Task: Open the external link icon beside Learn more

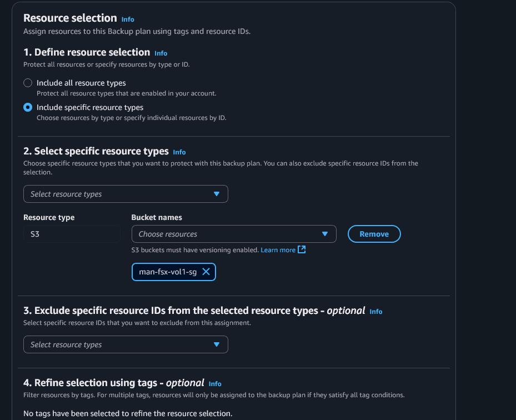Action: [x=302, y=249]
